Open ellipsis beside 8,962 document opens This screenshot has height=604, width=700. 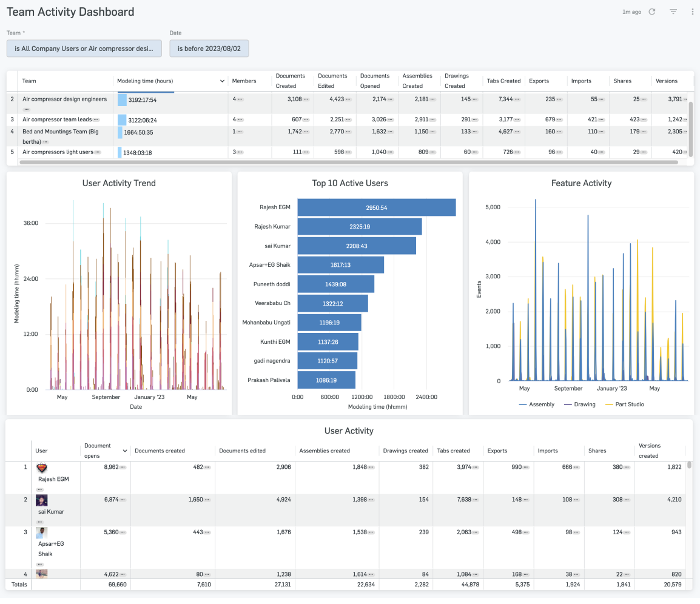[x=123, y=468]
